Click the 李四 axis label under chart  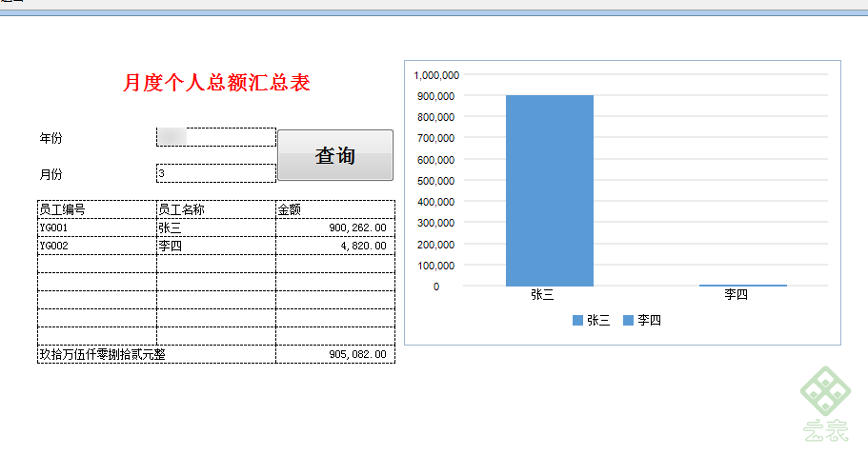[737, 295]
